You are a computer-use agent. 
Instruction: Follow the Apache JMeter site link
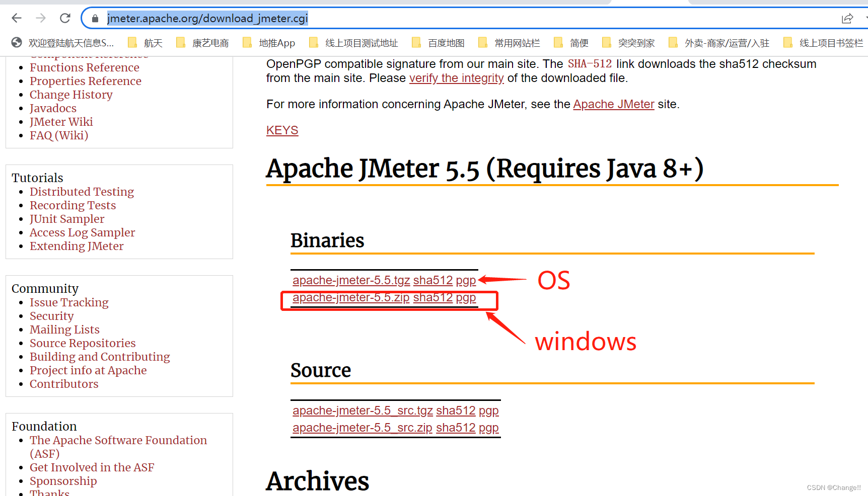click(x=613, y=104)
